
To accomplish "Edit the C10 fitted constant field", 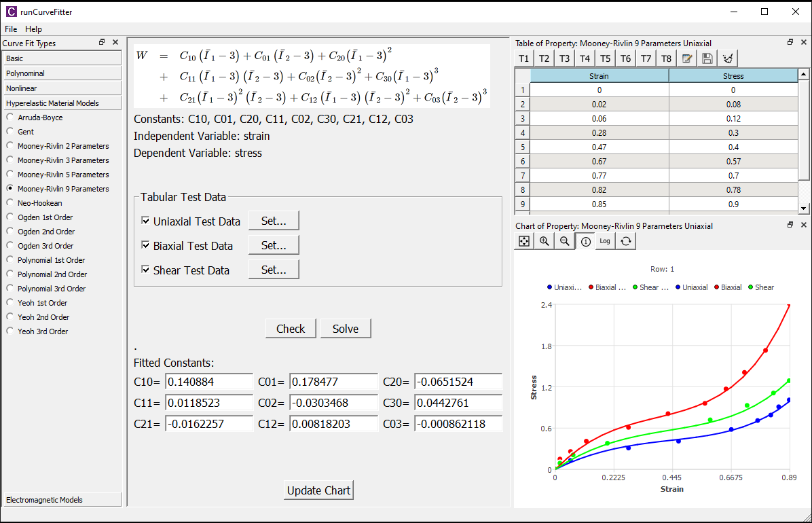I will tap(208, 381).
